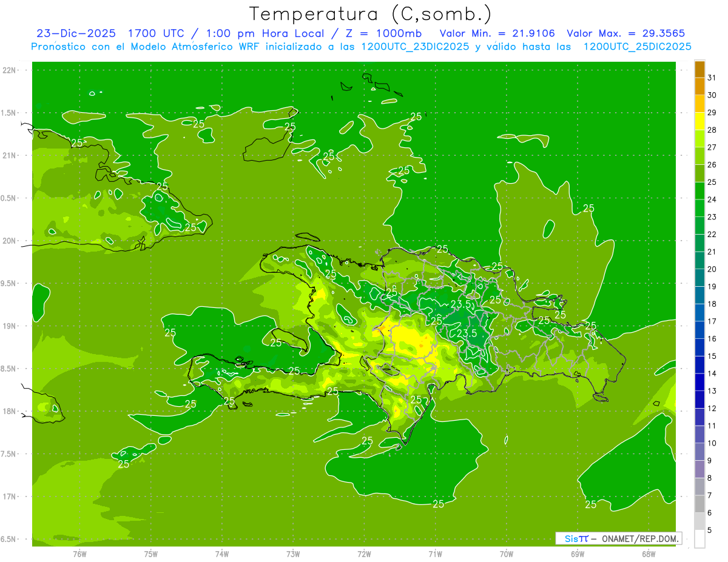728x562 pixels.
Task: Click the legend value 24
Action: coord(712,199)
